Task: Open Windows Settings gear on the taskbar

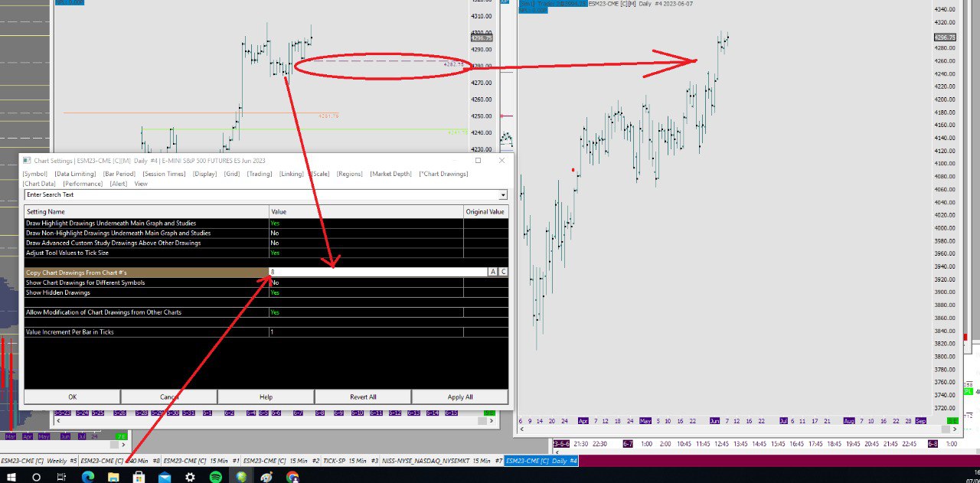Action: point(190,476)
